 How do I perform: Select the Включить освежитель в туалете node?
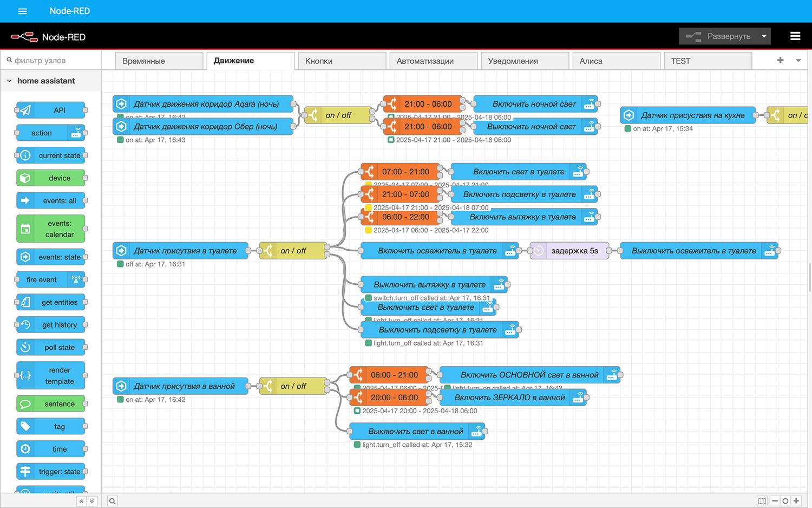coord(440,251)
